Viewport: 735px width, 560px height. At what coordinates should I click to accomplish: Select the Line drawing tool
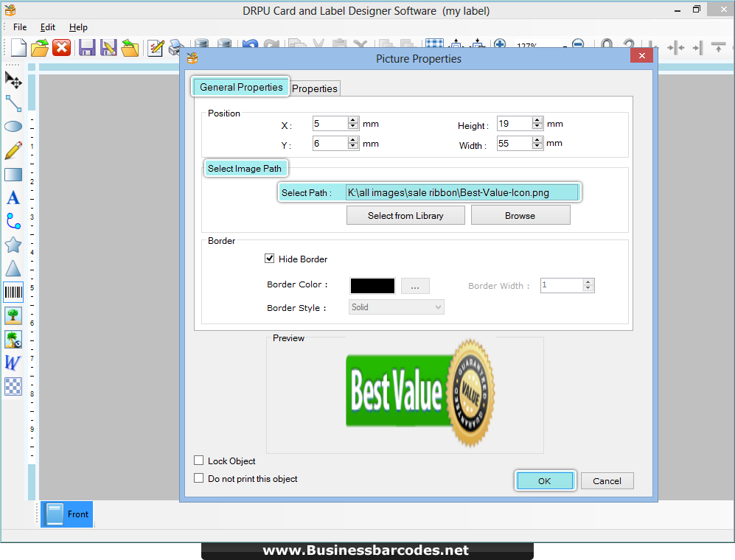tap(13, 103)
